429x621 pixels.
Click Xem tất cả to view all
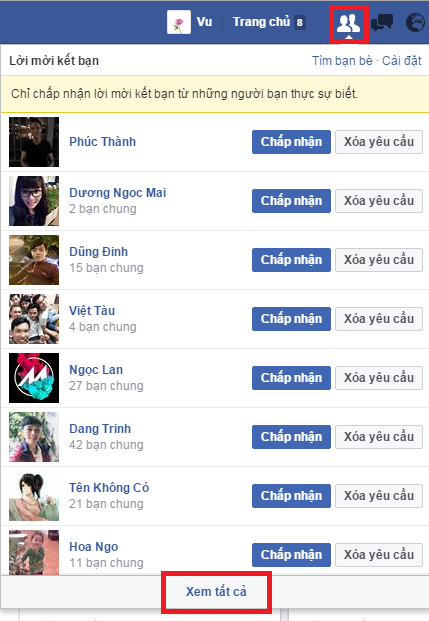tap(216, 592)
